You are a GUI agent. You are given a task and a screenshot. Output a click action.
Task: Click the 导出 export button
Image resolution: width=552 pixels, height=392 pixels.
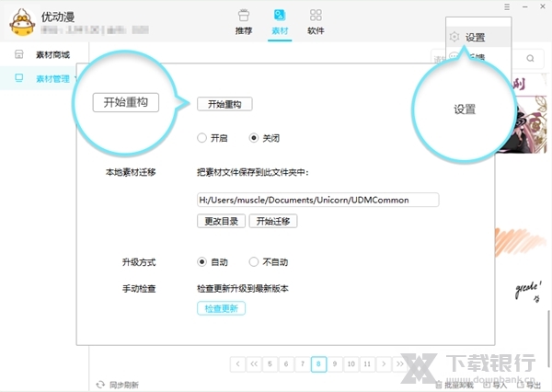tap(528, 385)
